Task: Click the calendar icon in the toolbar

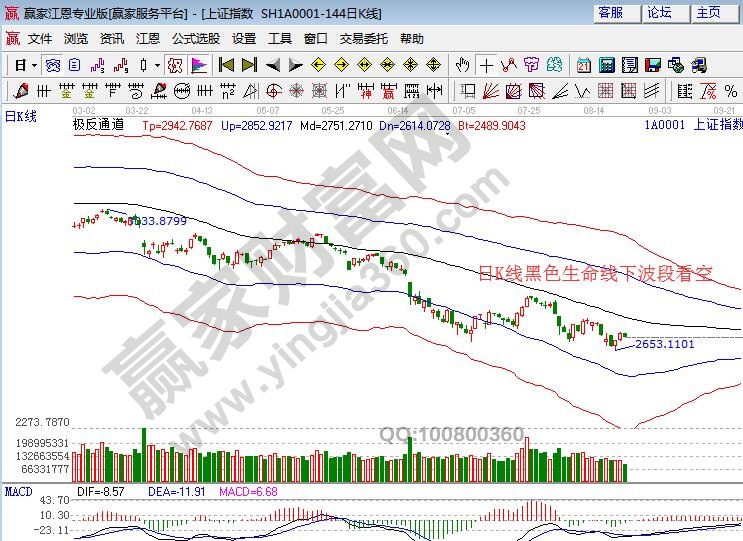Action: click(584, 65)
